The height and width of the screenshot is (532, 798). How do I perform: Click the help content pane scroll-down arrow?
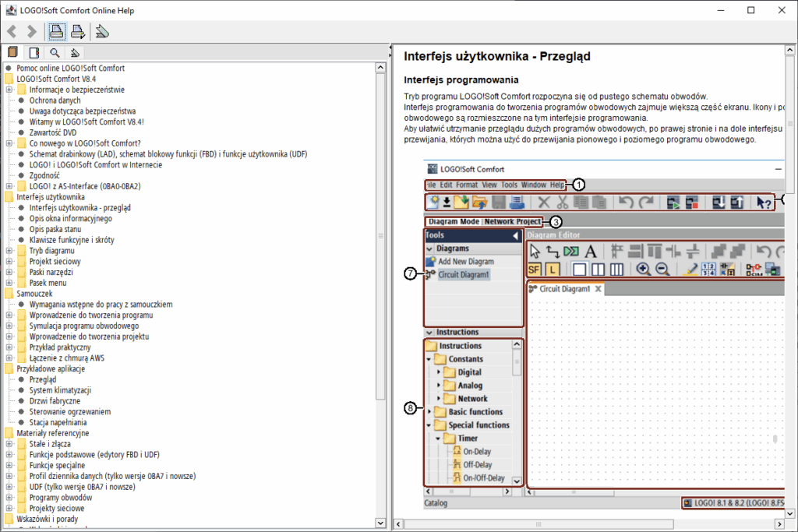[x=789, y=513]
